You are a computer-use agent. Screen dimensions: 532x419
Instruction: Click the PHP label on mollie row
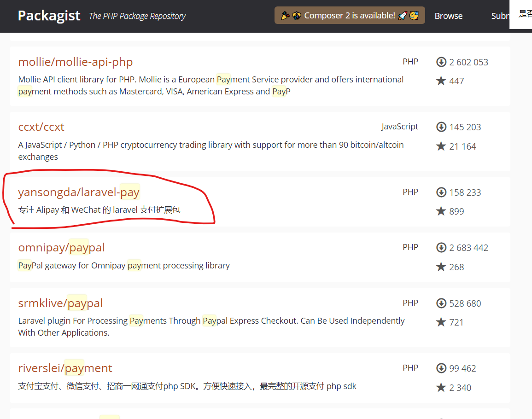pos(410,61)
